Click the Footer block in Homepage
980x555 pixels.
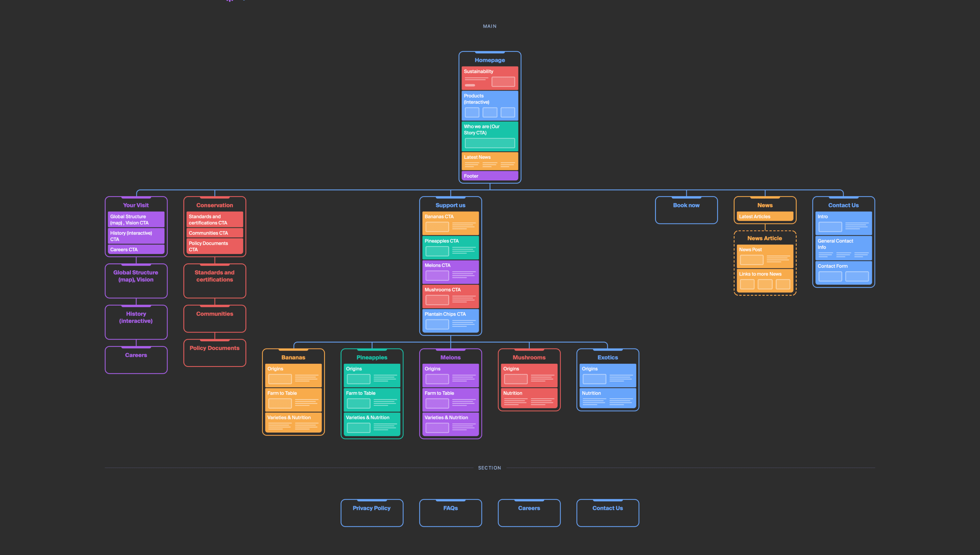tap(489, 176)
